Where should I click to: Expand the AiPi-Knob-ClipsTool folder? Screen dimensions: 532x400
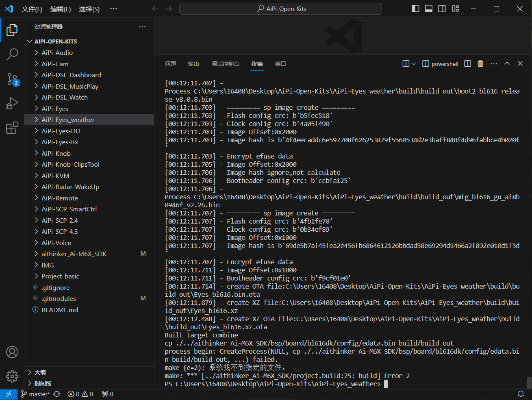(x=89, y=165)
